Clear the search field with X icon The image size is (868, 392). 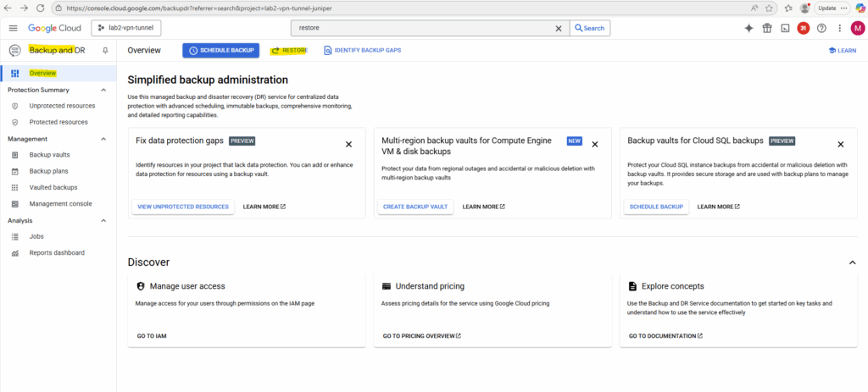point(558,28)
